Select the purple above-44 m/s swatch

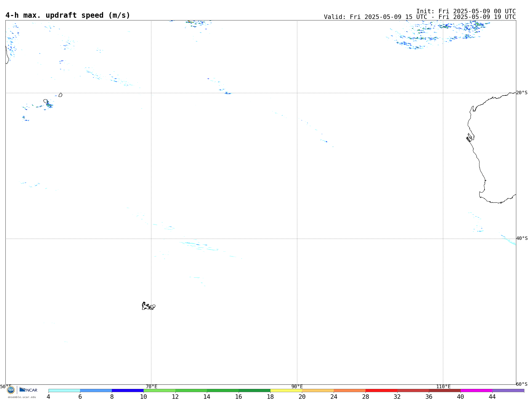508,391
